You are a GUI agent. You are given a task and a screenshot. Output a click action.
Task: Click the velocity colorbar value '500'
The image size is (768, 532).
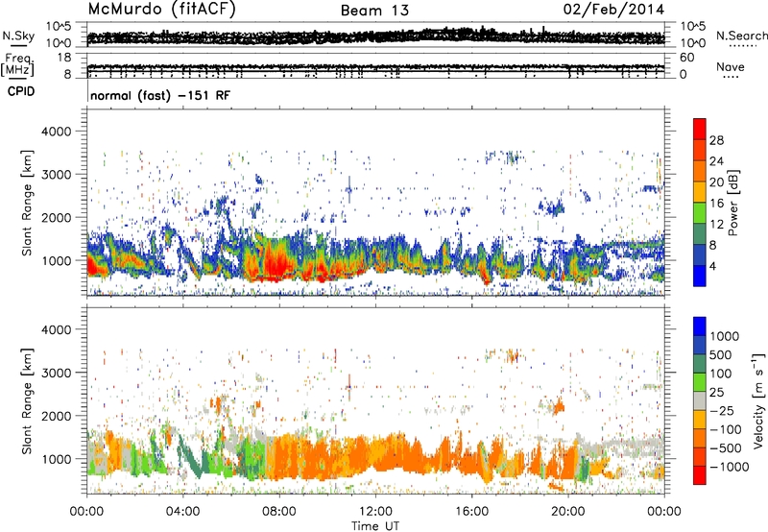tap(721, 354)
